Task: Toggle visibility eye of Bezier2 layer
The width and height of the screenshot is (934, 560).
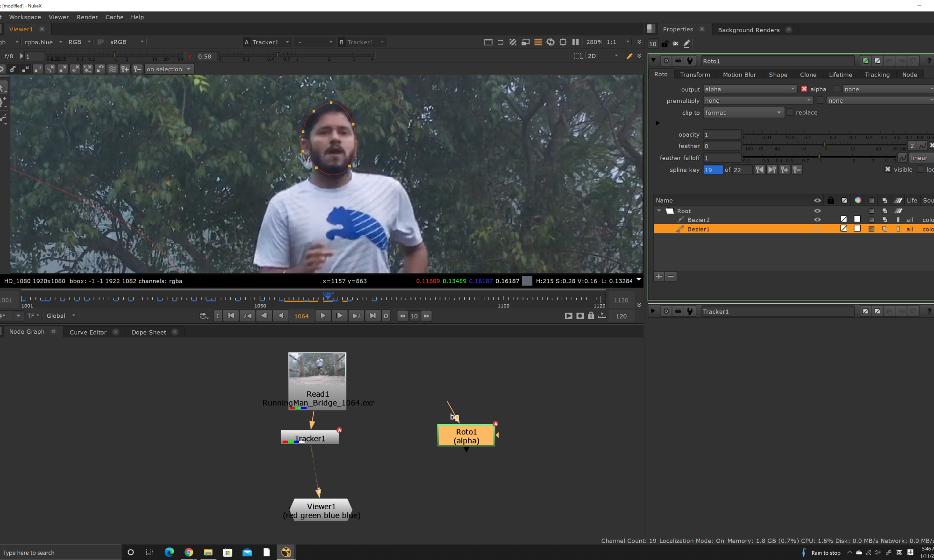Action: [817, 220]
